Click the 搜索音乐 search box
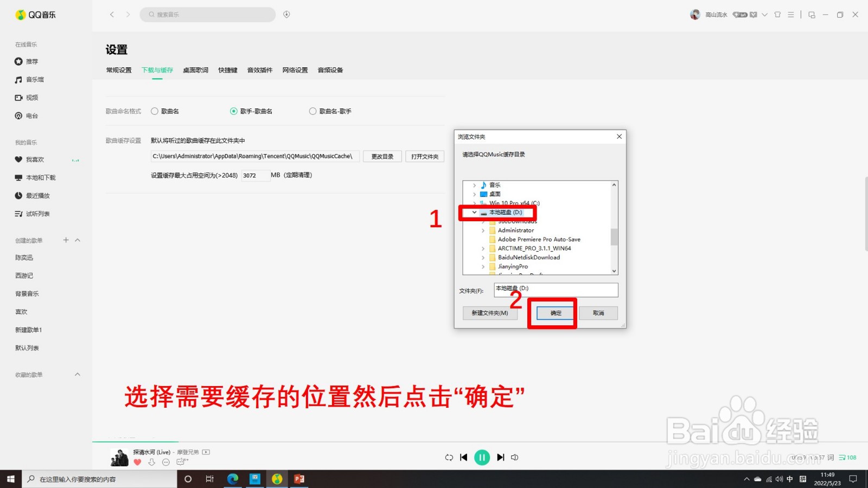Screen dimensions: 868x488 208,15
